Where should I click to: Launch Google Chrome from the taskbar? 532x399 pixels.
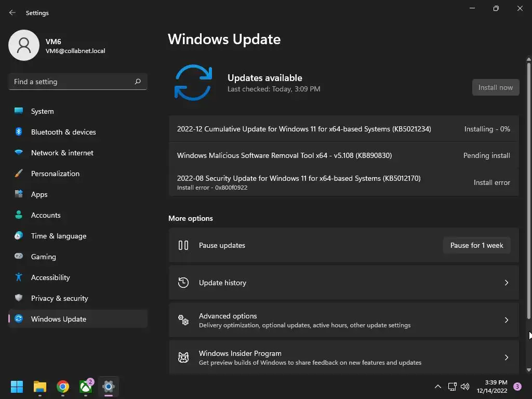[63, 387]
